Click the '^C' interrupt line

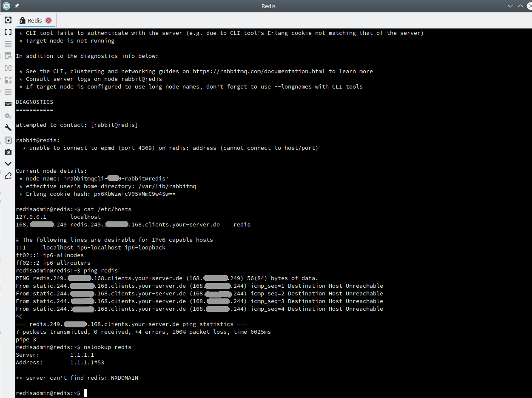pos(19,317)
